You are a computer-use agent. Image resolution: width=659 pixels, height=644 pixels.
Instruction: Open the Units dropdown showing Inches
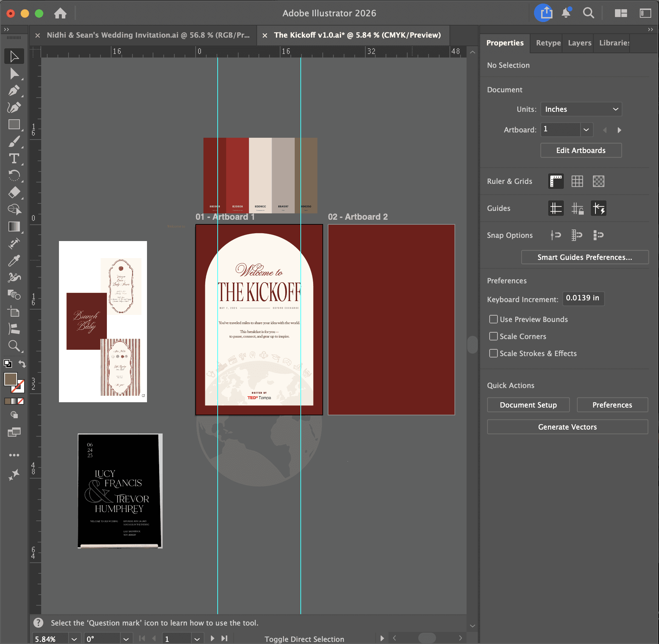(581, 109)
